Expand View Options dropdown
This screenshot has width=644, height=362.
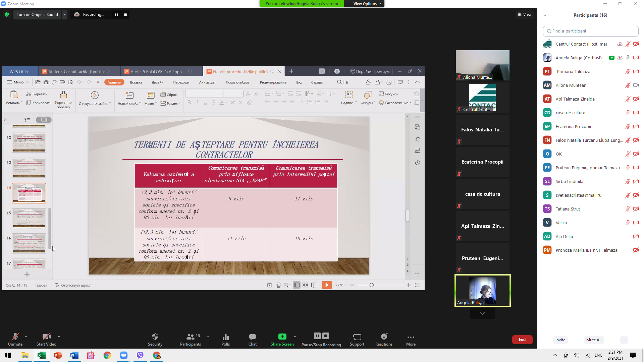click(367, 4)
